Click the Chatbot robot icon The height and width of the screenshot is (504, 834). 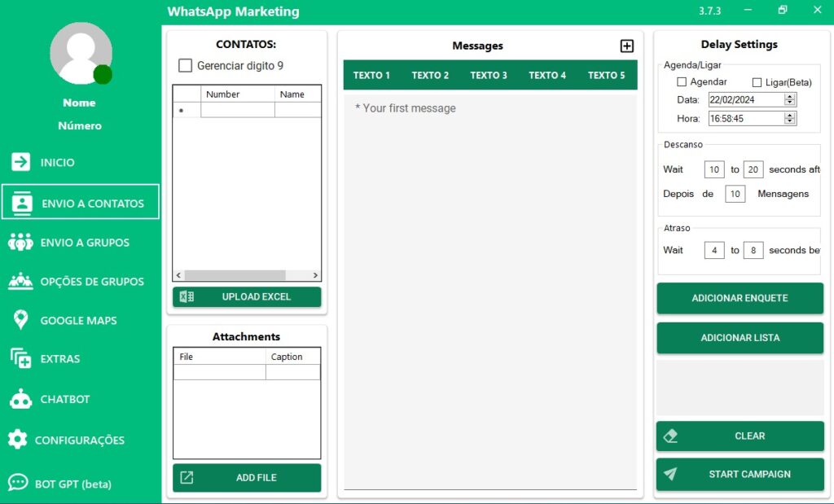[20, 399]
